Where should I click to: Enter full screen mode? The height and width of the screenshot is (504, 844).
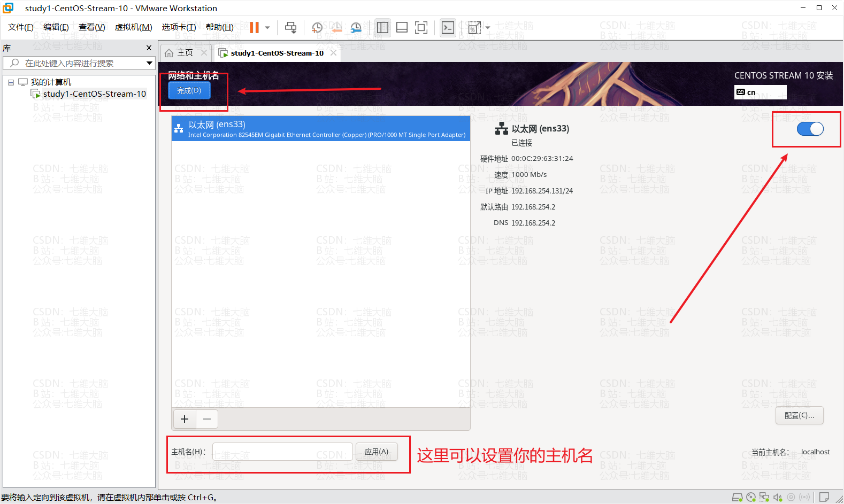tap(421, 27)
